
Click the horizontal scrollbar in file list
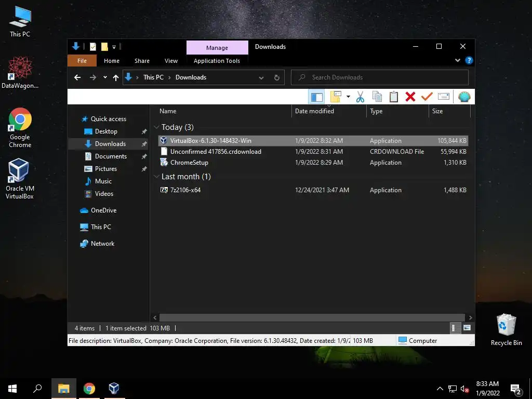pos(312,317)
